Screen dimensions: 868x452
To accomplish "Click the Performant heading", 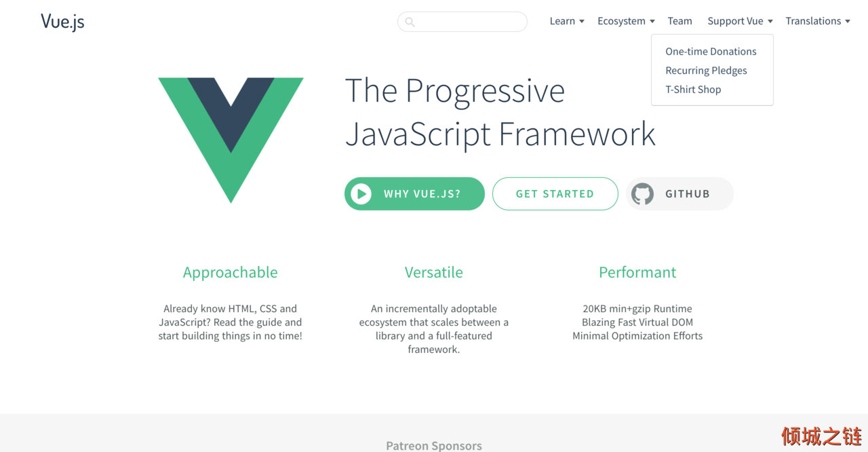I will tap(637, 272).
